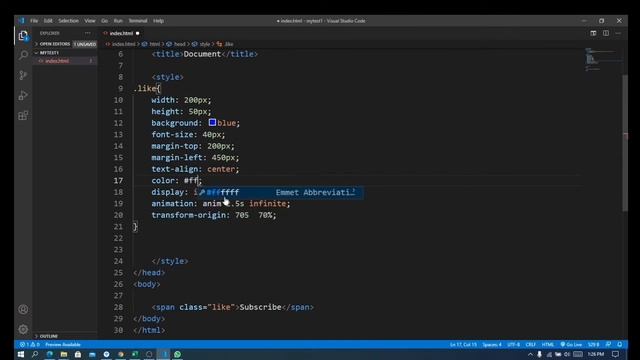Open the Edit menu
The width and height of the screenshot is (640, 360).
tap(48, 21)
